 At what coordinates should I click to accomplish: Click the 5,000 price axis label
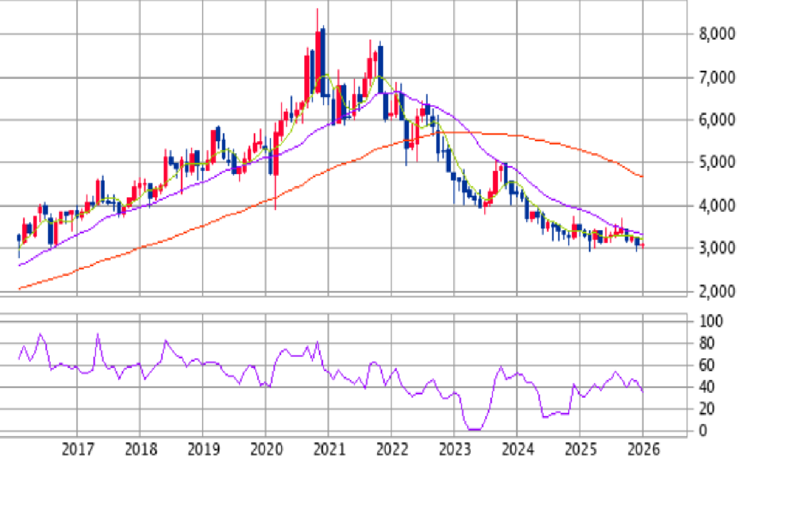717,162
